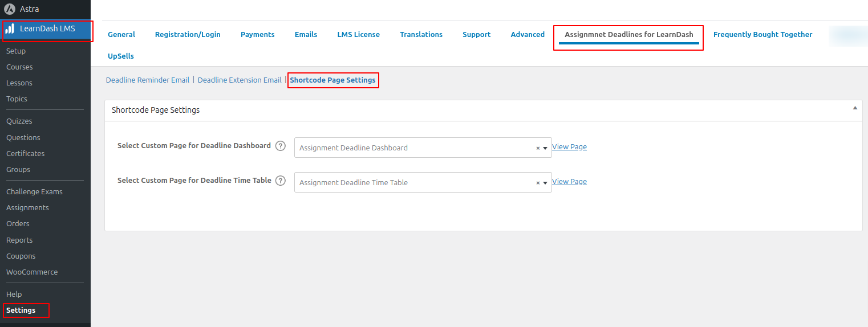Open the Deadline Reminder Email section
The width and height of the screenshot is (868, 327).
[148, 80]
